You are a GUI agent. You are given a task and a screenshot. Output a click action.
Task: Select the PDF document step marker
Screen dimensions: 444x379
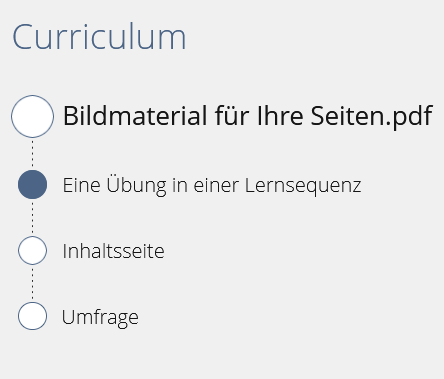pyautogui.click(x=32, y=116)
